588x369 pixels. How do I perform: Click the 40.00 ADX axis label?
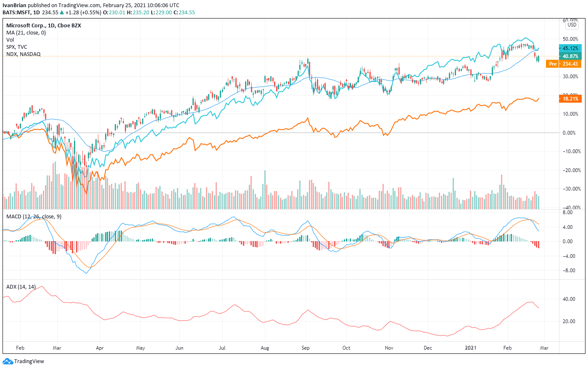(569, 299)
